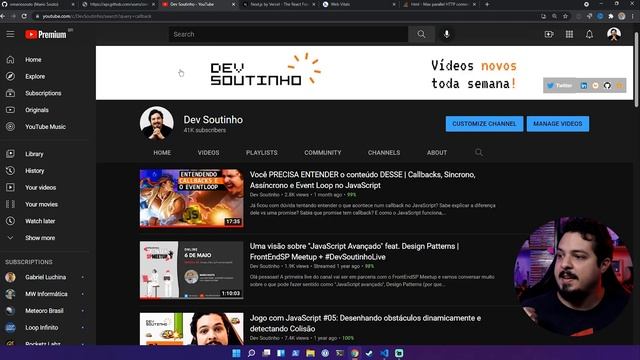Start voice search with the microphone icon
Image resolution: width=640 pixels, height=360 pixels.
pos(447,34)
